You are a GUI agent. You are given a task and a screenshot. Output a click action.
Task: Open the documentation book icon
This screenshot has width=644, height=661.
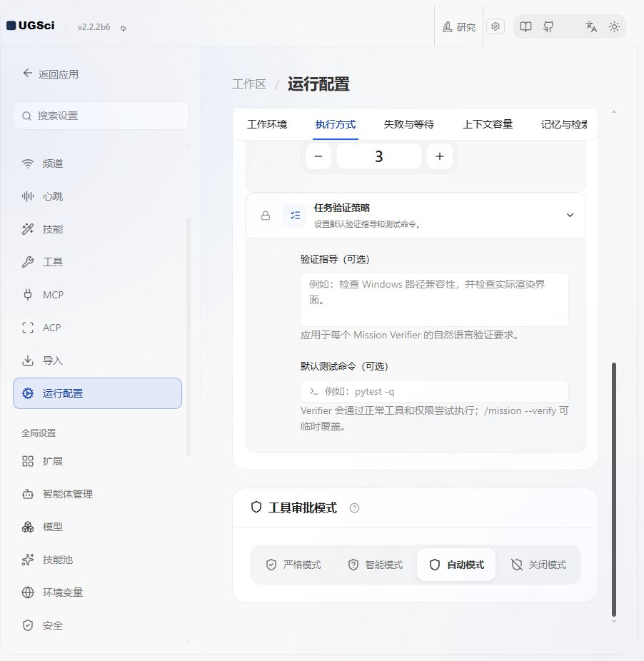click(x=525, y=27)
